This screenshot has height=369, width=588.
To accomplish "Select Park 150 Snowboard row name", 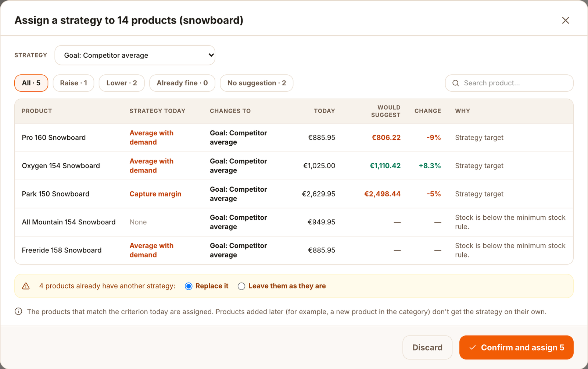I will (55, 194).
